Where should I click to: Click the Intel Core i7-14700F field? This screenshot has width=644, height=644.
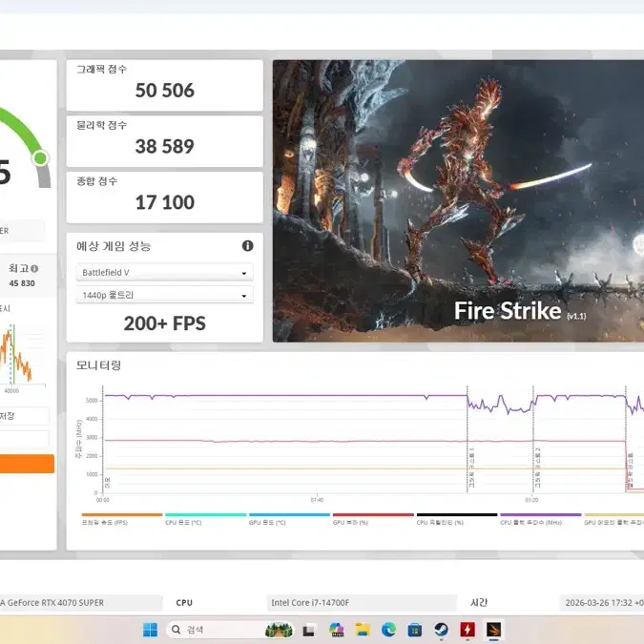tap(362, 603)
